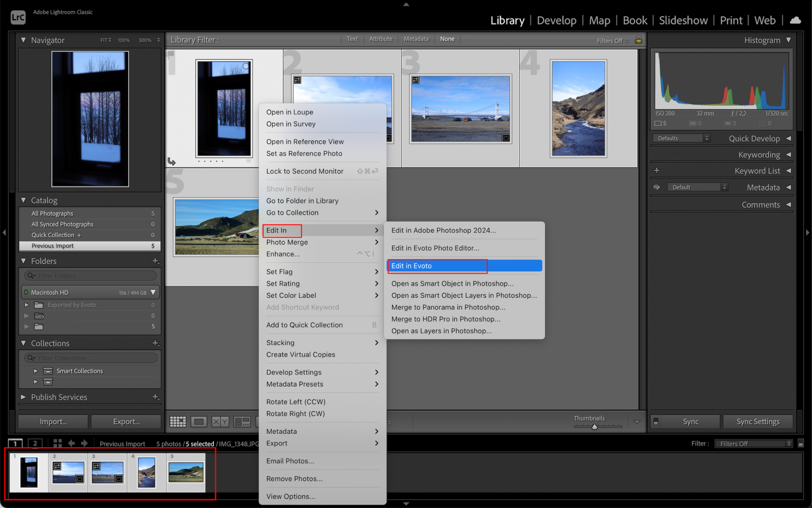The width and height of the screenshot is (812, 508).
Task: Click the Sync button
Action: point(691,421)
